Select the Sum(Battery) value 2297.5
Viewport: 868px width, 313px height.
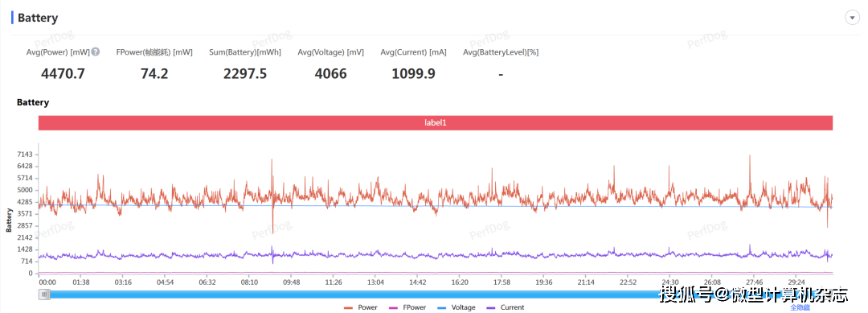tap(244, 73)
